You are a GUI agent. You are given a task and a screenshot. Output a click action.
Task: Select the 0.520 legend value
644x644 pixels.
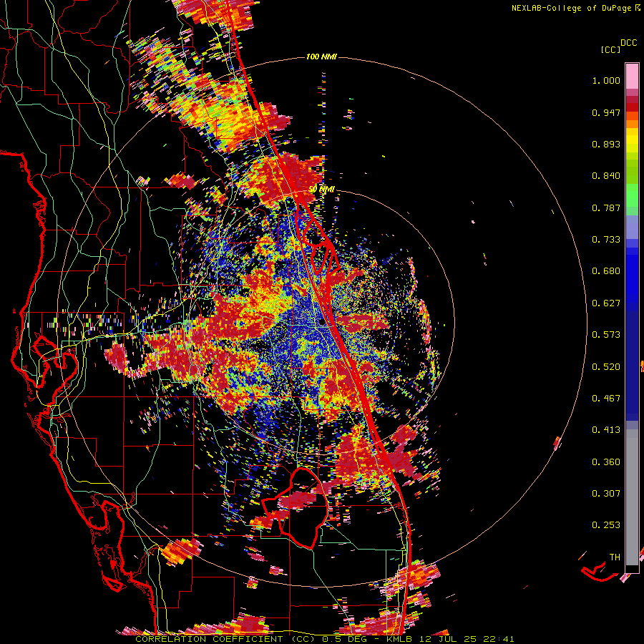pyautogui.click(x=606, y=367)
